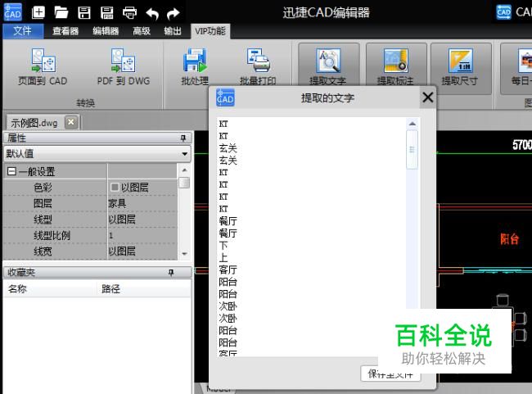
Task: Select the first KT entry in extracted text
Action: point(223,124)
